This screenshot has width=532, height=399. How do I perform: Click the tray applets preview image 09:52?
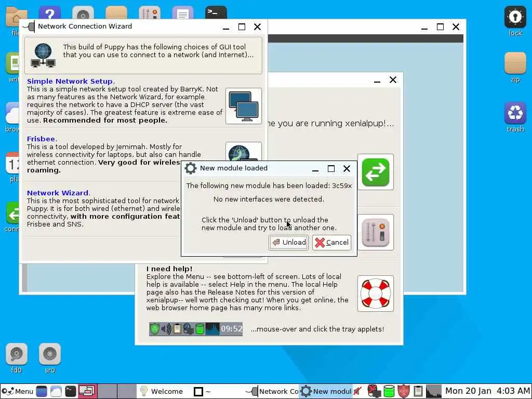point(196,329)
